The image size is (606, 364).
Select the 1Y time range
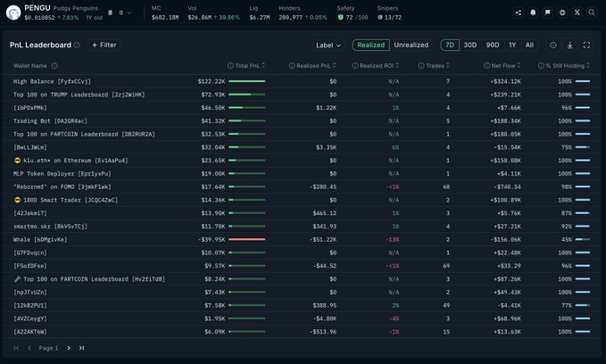[x=512, y=45]
